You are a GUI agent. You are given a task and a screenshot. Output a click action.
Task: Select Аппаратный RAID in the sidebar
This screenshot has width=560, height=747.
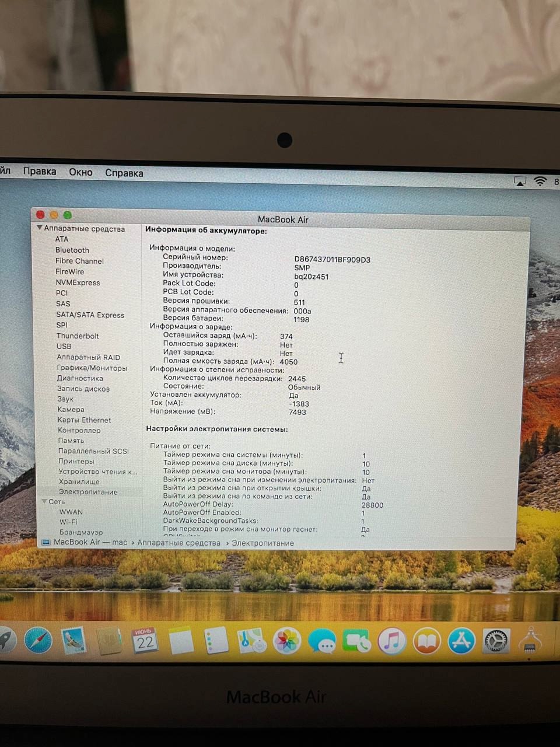88,357
